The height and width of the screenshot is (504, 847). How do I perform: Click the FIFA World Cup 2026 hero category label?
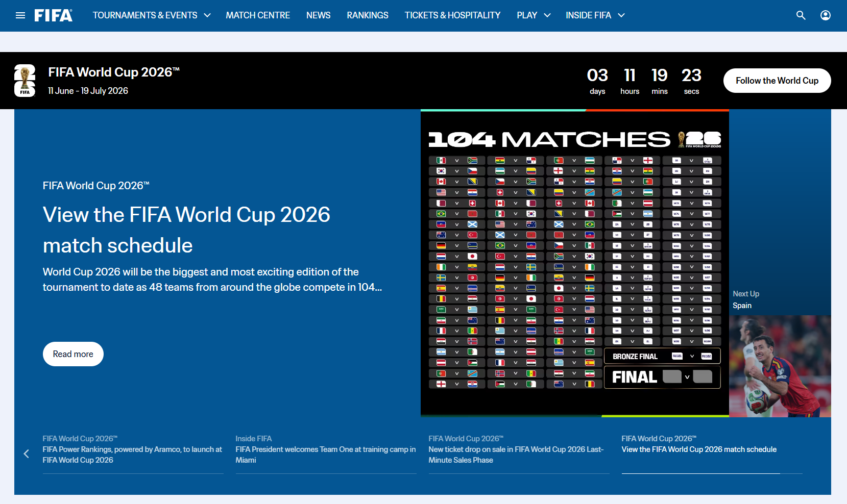pyautogui.click(x=96, y=186)
